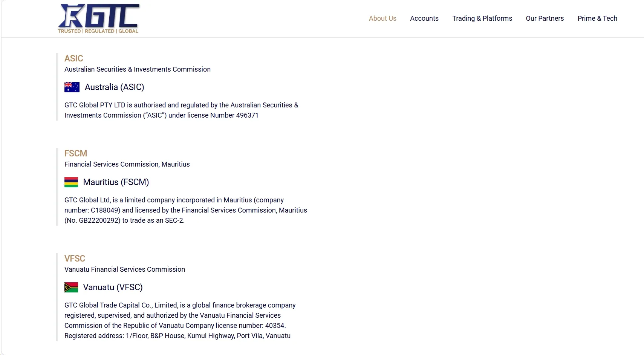Click the Mauritius (FSCM) title
Image resolution: width=644 pixels, height=355 pixels.
(116, 182)
